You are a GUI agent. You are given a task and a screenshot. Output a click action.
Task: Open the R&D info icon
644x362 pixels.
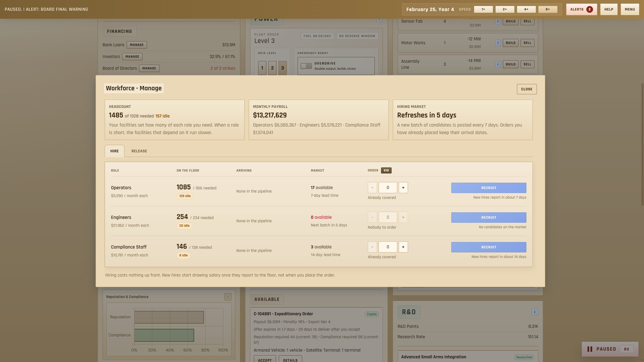pos(535,312)
